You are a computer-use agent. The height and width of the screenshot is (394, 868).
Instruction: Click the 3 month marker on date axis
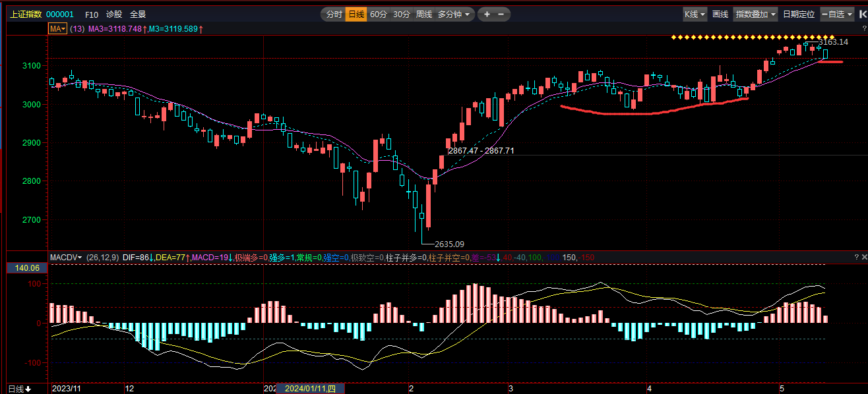click(511, 389)
